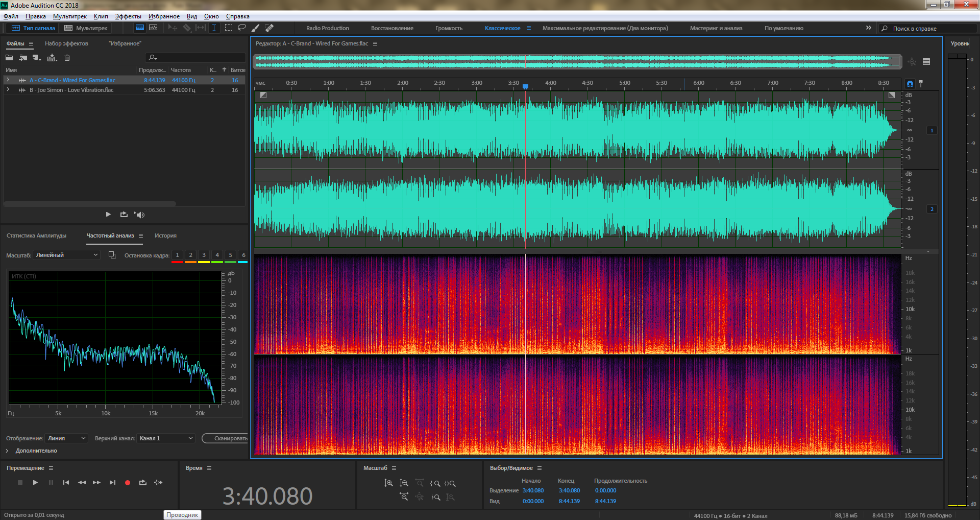980x520 pixels.
Task: Delete selected file with trash icon
Action: [67, 58]
